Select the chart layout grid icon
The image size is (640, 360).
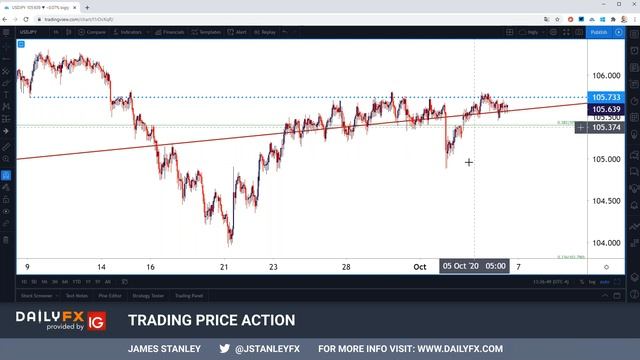click(x=510, y=32)
